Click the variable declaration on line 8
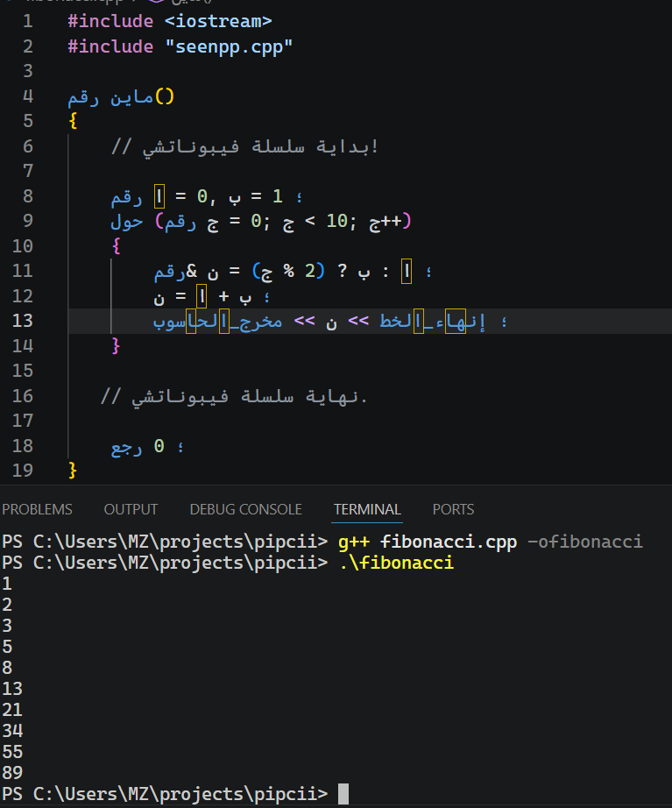 206,196
